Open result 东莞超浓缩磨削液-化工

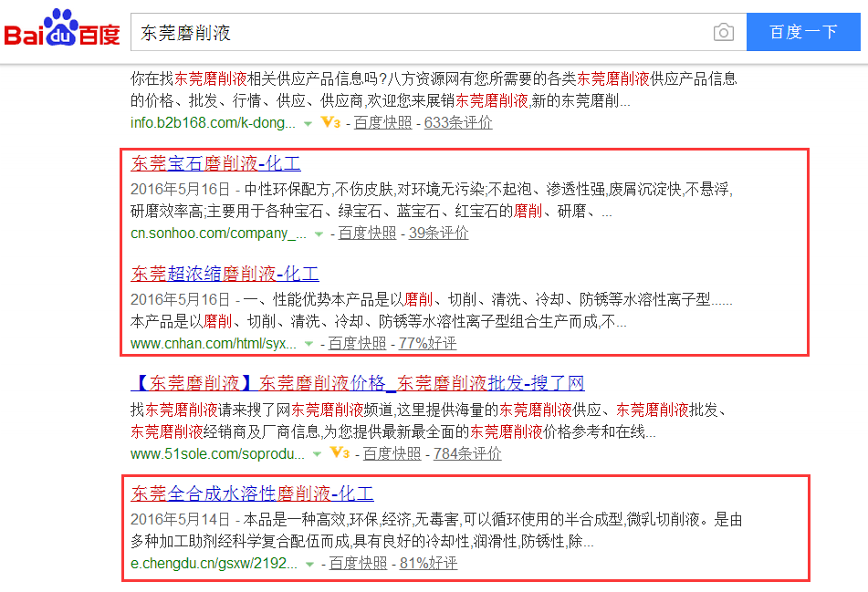tap(225, 274)
